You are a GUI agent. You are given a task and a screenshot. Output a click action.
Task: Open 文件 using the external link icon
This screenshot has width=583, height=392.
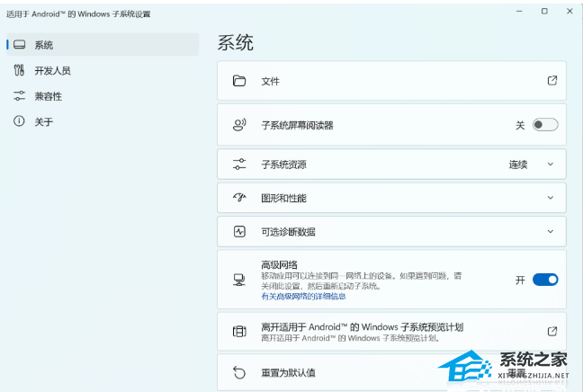click(x=552, y=80)
